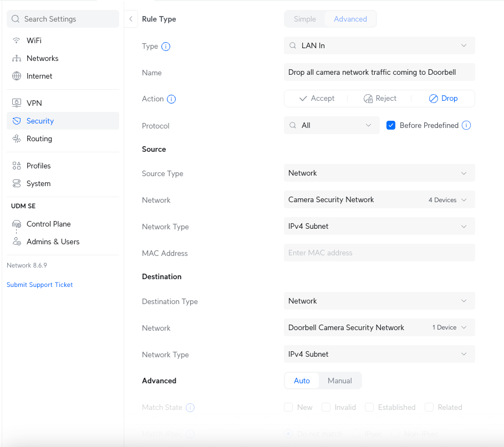Set Advanced options to Auto
This screenshot has height=447, width=504.
click(x=302, y=381)
